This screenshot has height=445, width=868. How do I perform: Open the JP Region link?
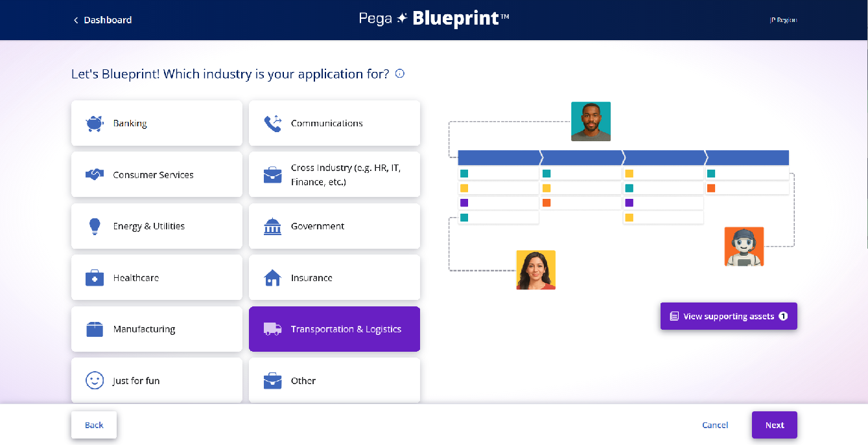783,20
